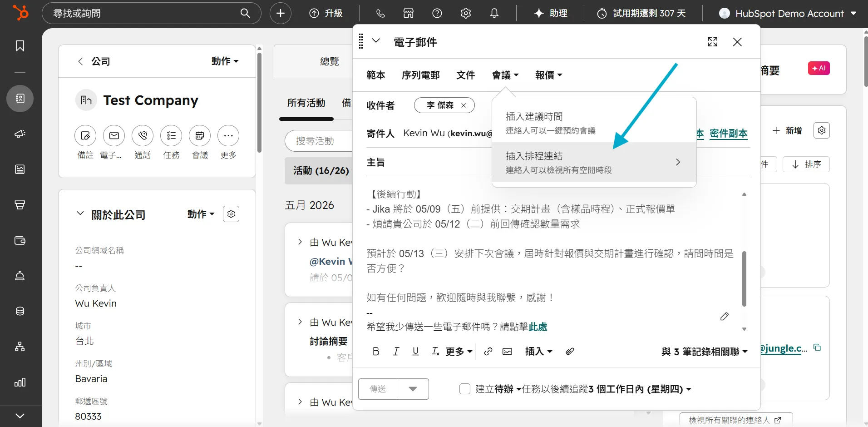This screenshot has height=427, width=868.
Task: Log a call with 通話 icon
Action: pos(143,135)
